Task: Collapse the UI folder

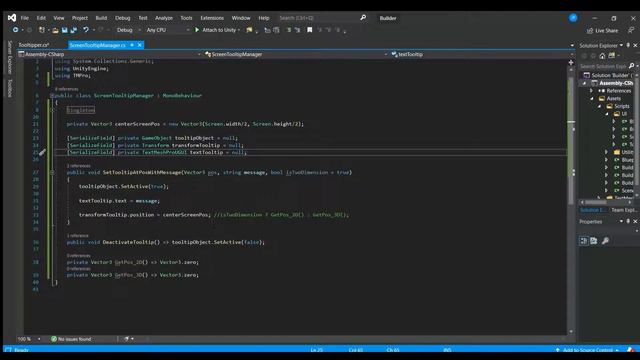Action: pos(607,114)
